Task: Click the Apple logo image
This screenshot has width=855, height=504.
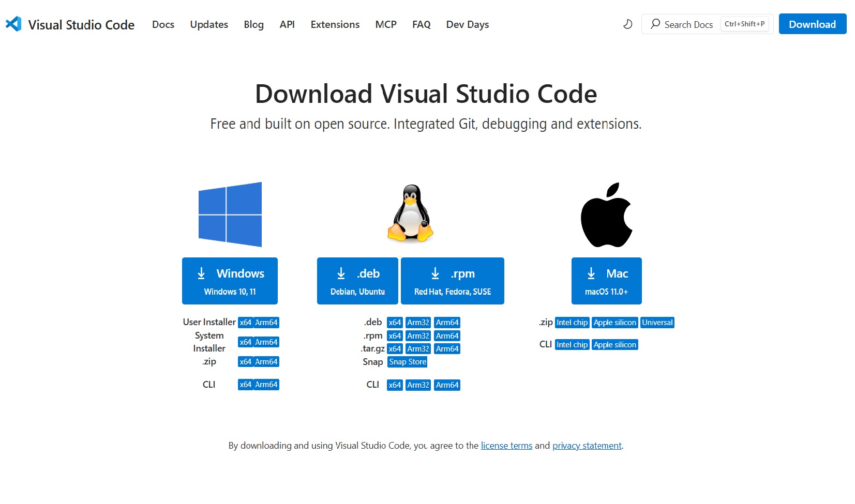Action: point(606,215)
